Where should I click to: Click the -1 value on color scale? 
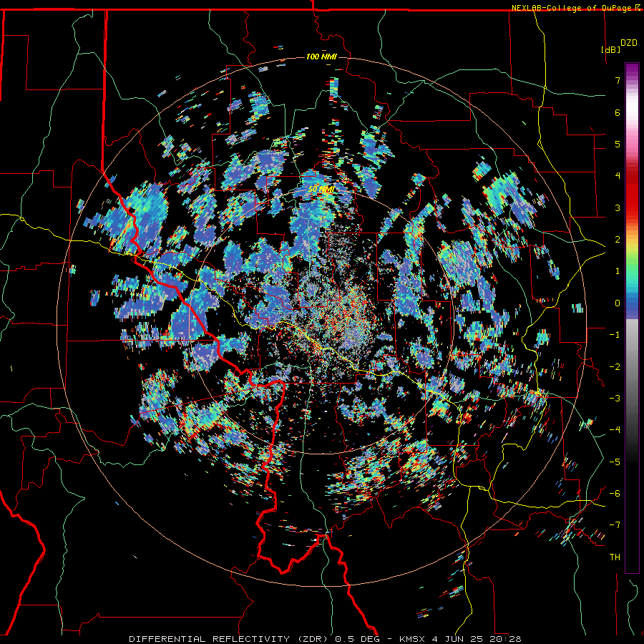tap(615, 335)
